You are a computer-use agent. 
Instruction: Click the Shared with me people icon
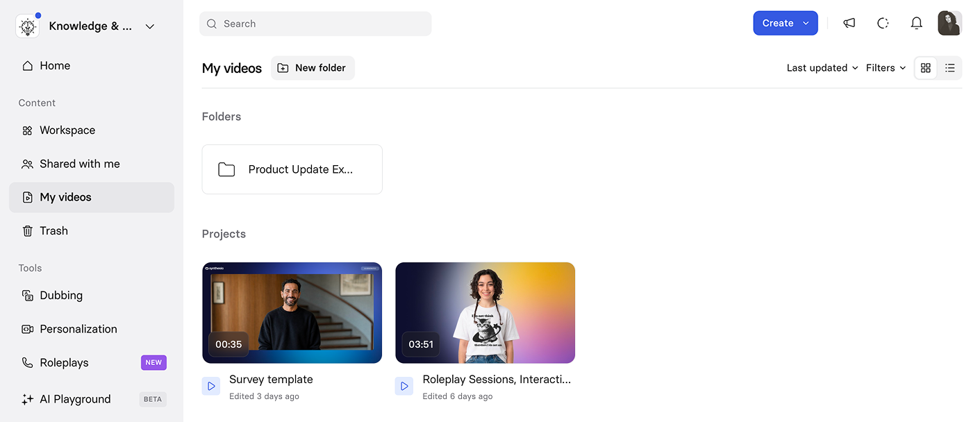[x=28, y=164]
